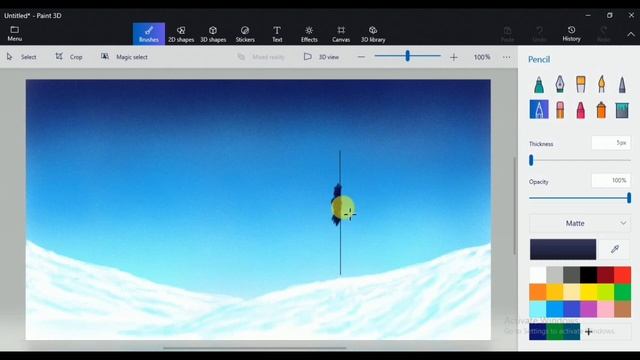Screen dimensions: 640x360
Task: Switch to the 3D shapes tab
Action: (x=213, y=33)
